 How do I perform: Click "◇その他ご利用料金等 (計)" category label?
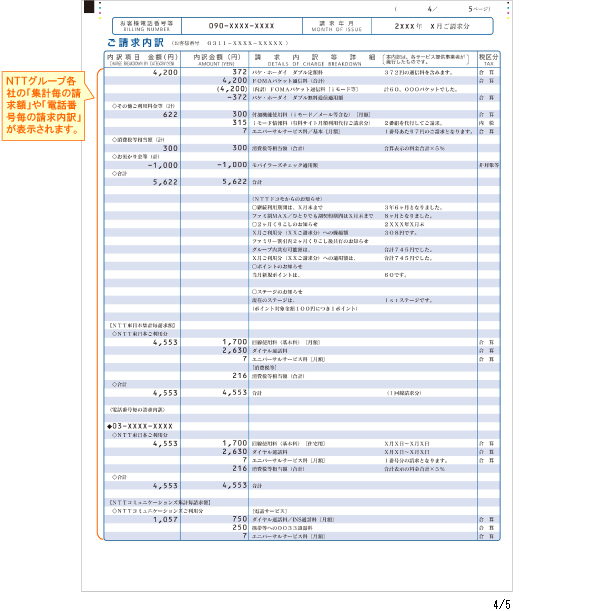click(x=143, y=106)
